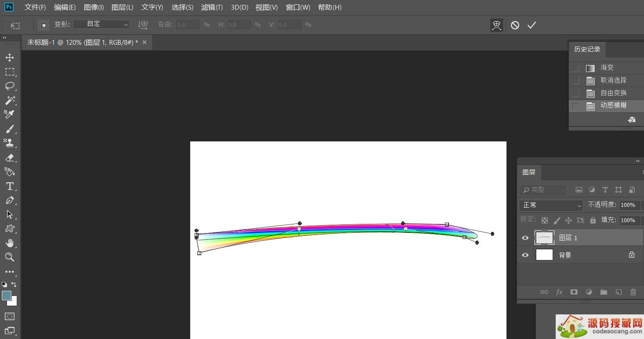Select the Eraser tool
The image size is (644, 339).
tap(10, 157)
